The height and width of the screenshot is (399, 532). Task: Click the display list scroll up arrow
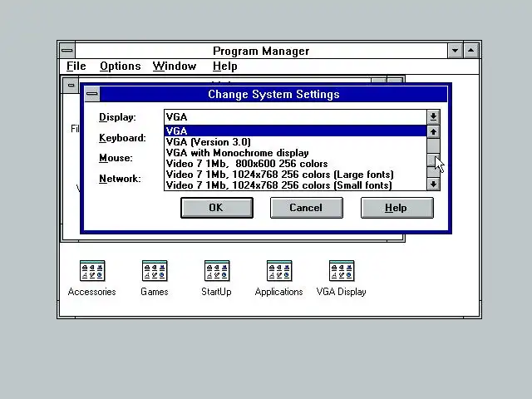tap(433, 132)
